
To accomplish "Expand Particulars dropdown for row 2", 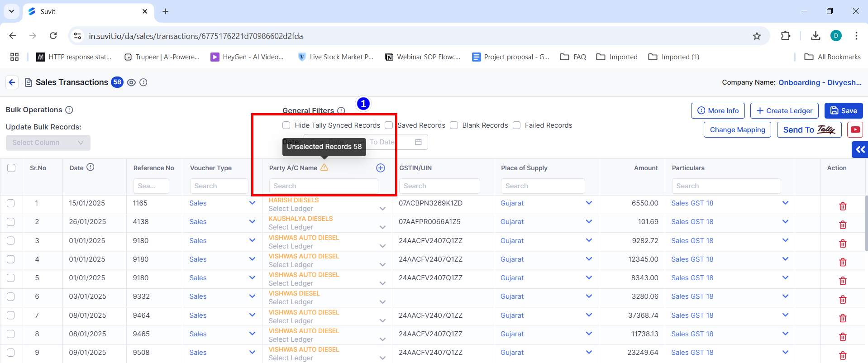I will pos(785,221).
